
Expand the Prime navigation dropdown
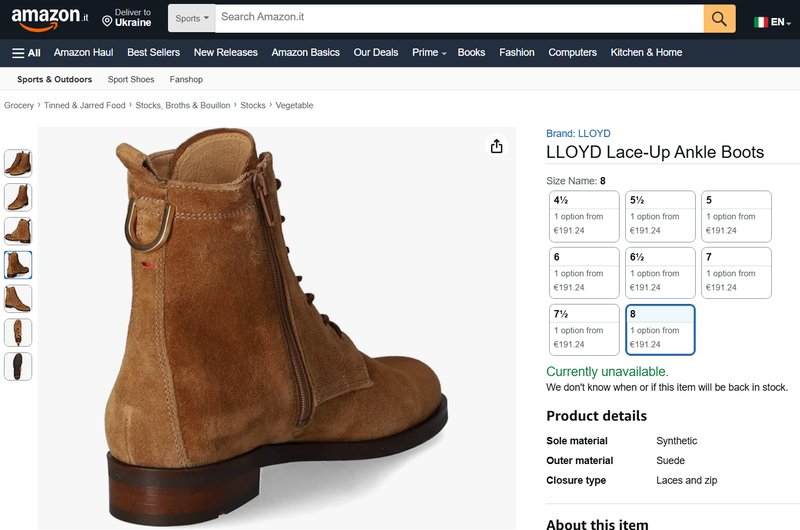coord(429,53)
